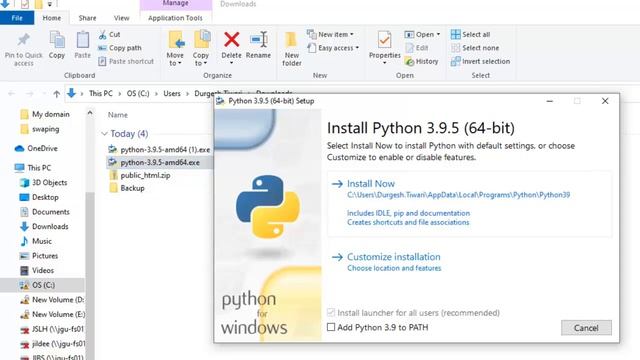Click the Up one level arrow

pos(56,93)
